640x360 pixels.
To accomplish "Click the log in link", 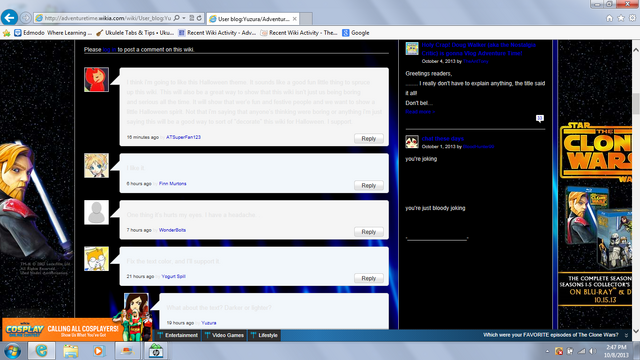I will (x=109, y=49).
